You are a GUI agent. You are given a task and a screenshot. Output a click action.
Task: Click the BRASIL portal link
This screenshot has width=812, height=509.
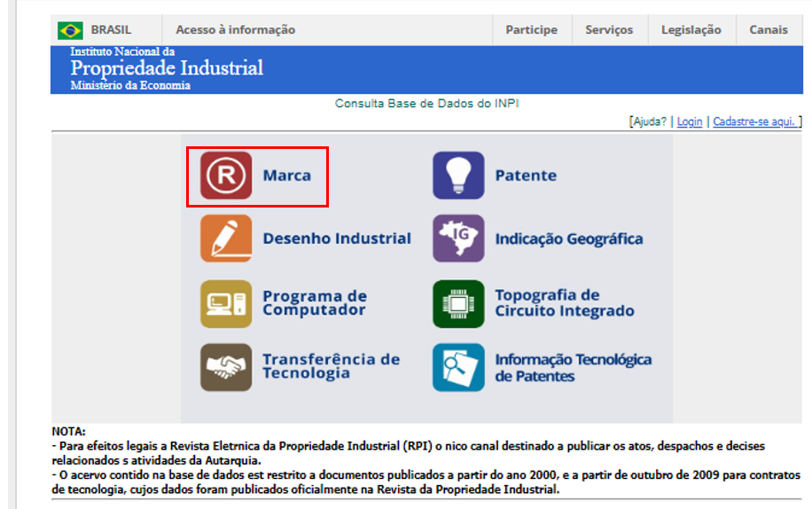(x=111, y=30)
